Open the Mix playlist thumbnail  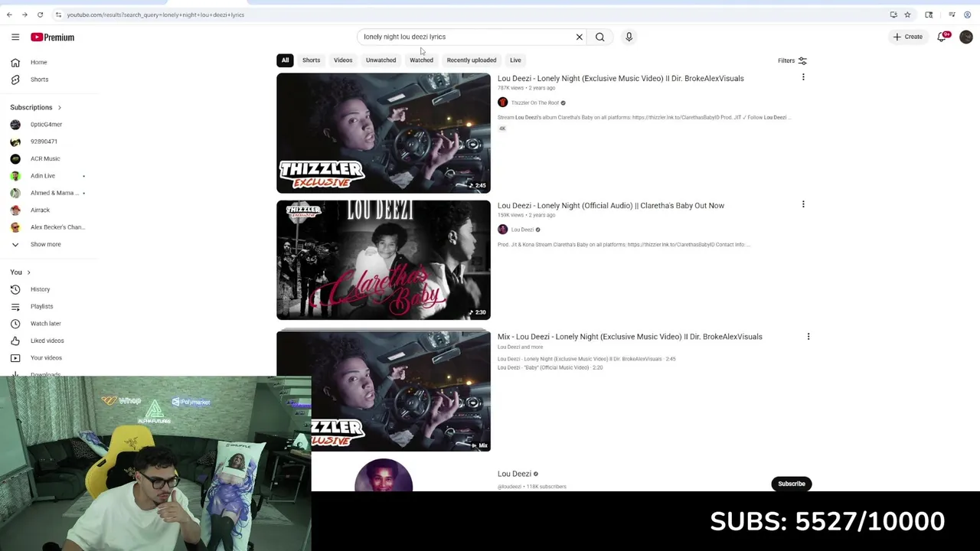[384, 390]
